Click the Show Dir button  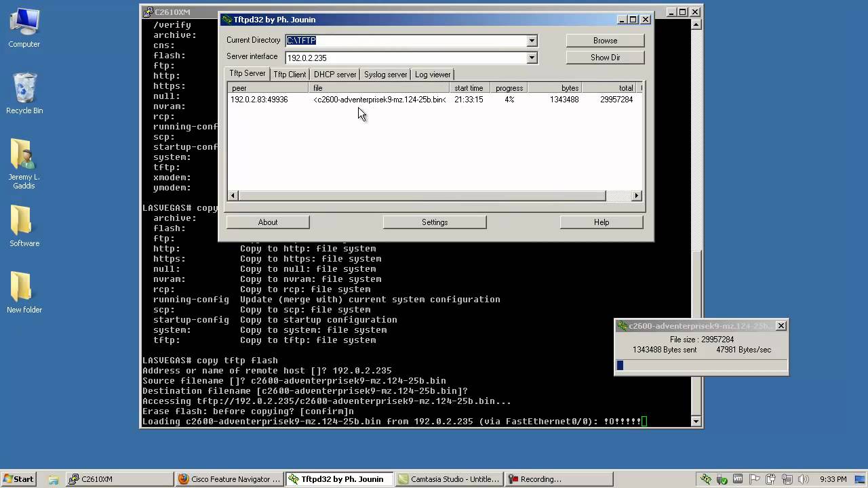[x=605, y=58]
